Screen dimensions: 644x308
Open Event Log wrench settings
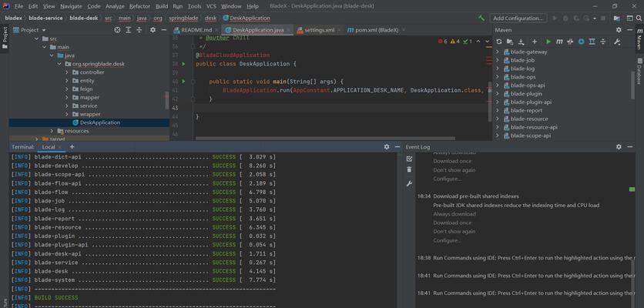[x=409, y=183]
